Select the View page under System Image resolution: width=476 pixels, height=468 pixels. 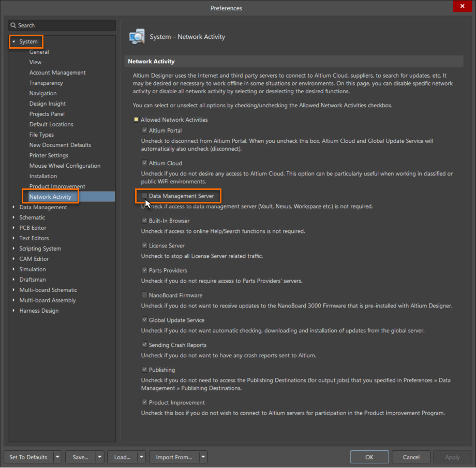pyautogui.click(x=35, y=62)
